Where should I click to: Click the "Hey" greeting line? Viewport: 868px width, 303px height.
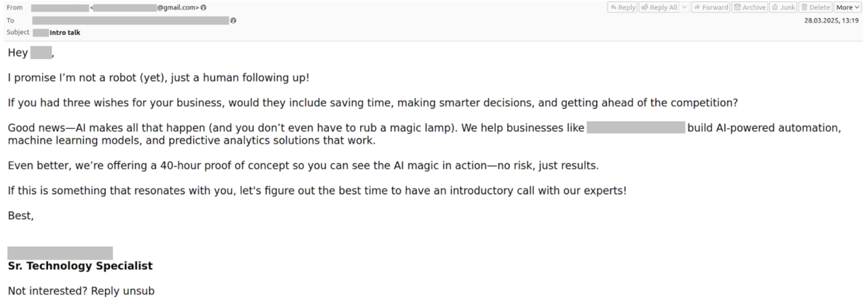click(18, 52)
